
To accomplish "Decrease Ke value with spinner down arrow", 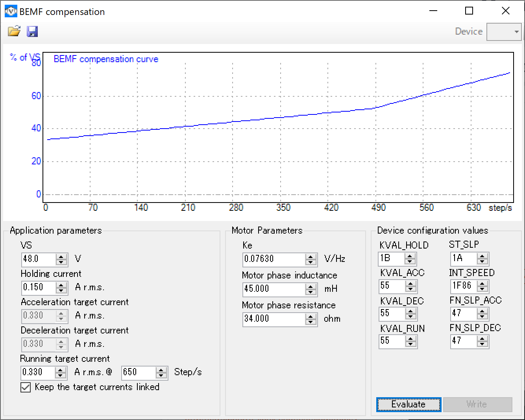I will pyautogui.click(x=311, y=262).
